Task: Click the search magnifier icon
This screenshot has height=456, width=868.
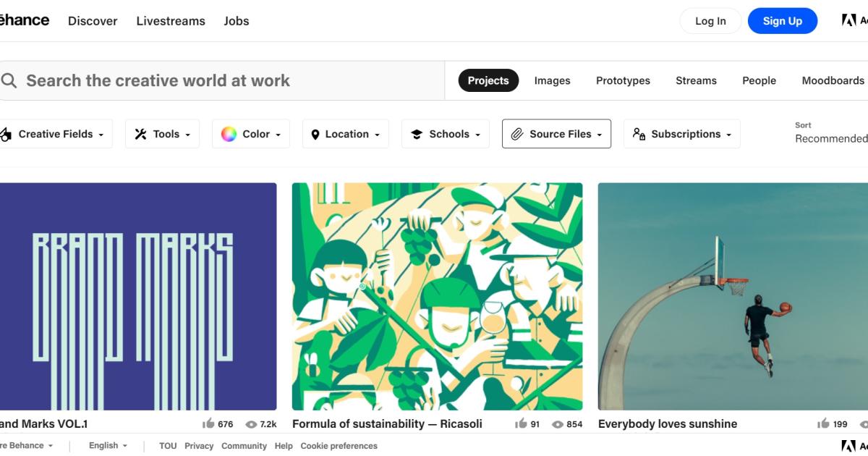Action: (x=9, y=80)
